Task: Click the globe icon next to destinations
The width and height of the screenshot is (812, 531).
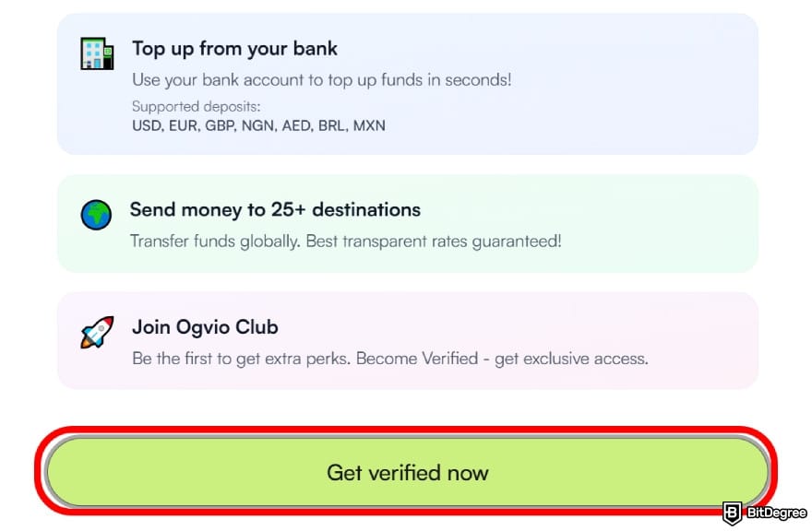Action: (95, 213)
